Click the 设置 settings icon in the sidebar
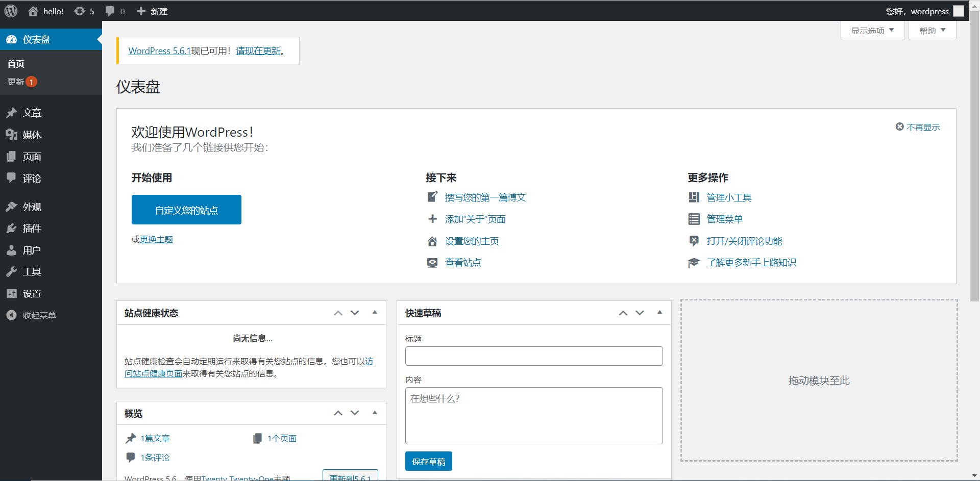The height and width of the screenshot is (481, 980). 12,293
